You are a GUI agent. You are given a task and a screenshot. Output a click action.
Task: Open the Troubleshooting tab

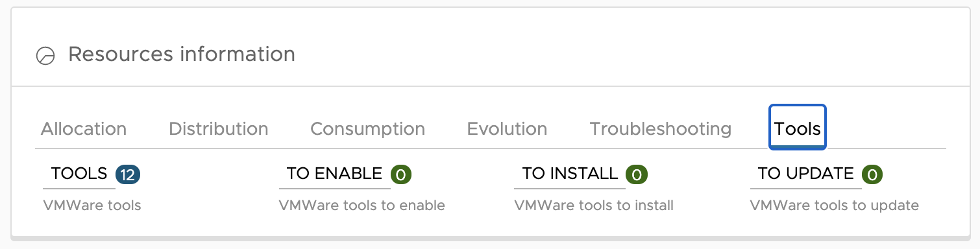coord(660,128)
